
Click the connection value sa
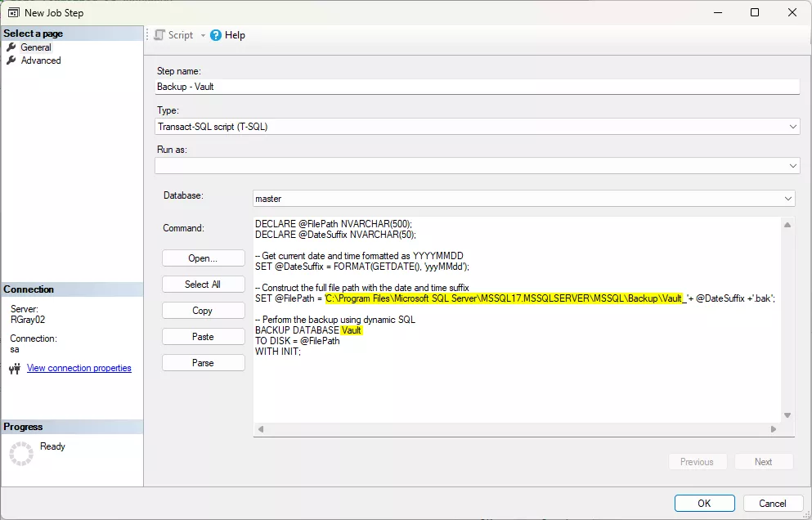click(15, 349)
